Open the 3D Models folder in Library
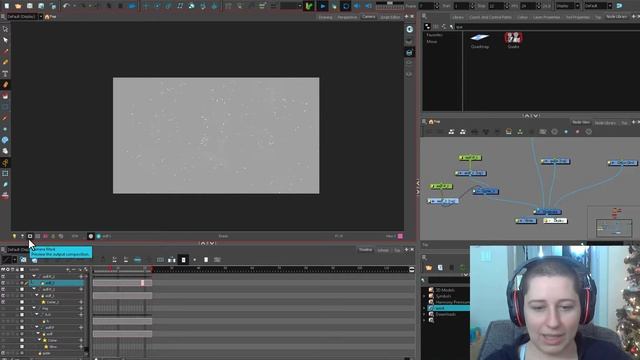 444,290
